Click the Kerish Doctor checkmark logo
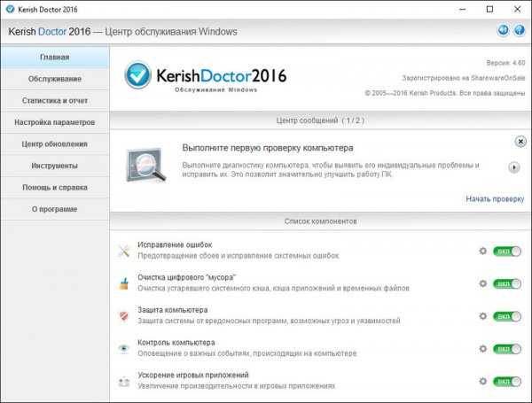Screen dimensions: 532x403 (x=137, y=75)
